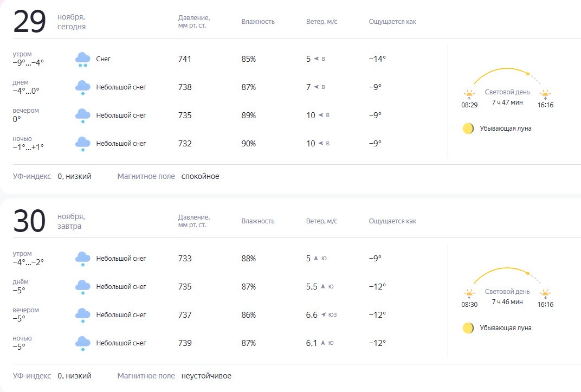Viewport: 581px width, 392px height.
Task: Click the light snow icon for November 30 night
Action: tap(82, 343)
